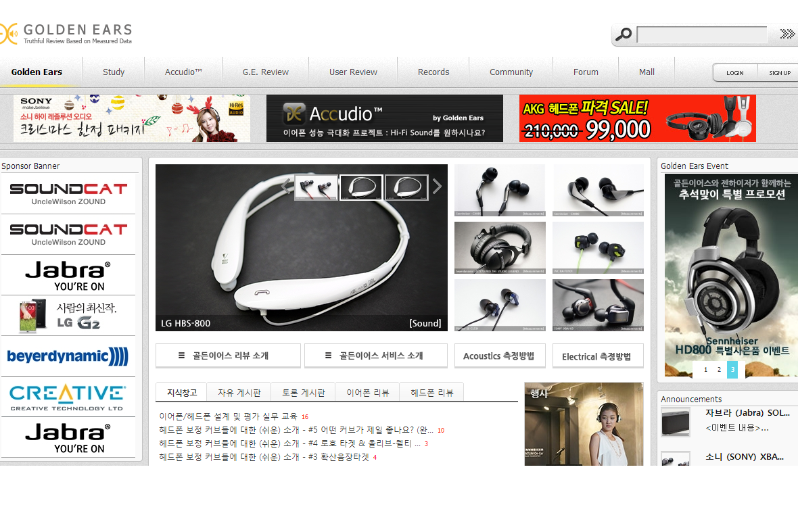Open the black studio headphone review thumbnail

(500, 247)
